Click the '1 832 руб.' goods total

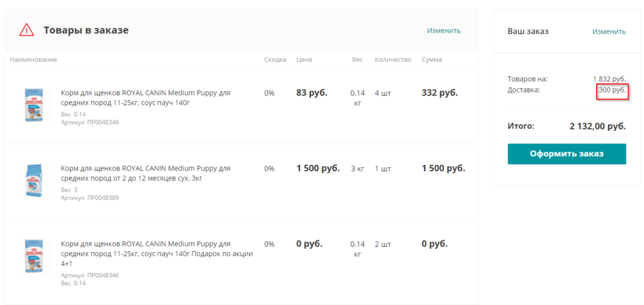[x=609, y=79]
